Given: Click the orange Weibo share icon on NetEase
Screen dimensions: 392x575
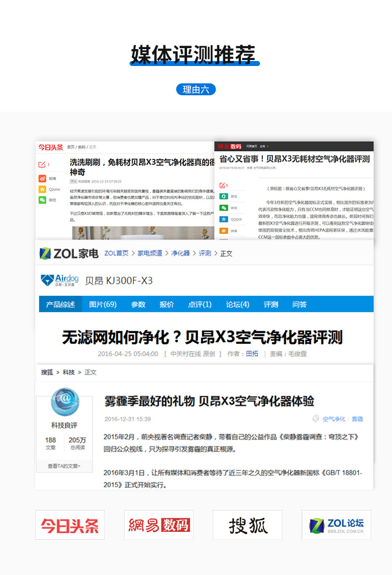Looking at the screenshot, I should (x=224, y=231).
